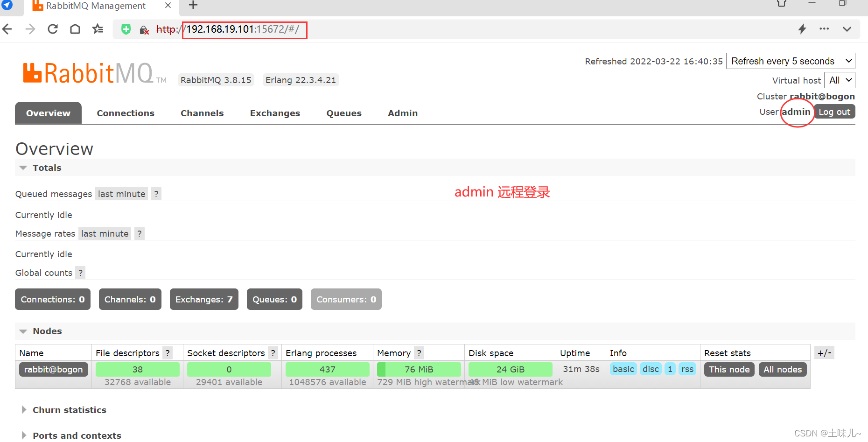868x442 pixels.
Task: Click the lightning bolt icon in toolbar
Action: pyautogui.click(x=802, y=29)
